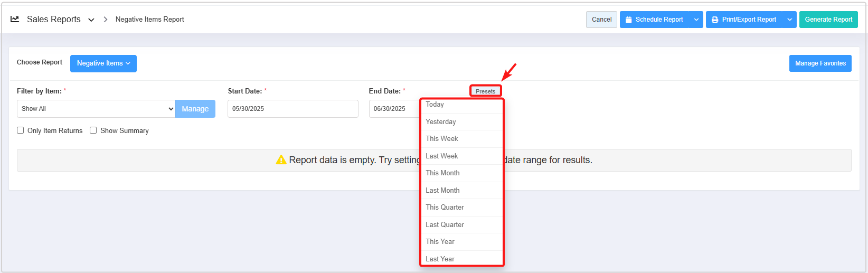Viewport: 868px width, 273px height.
Task: Open the Schedule Report dropdown arrow
Action: tap(696, 20)
